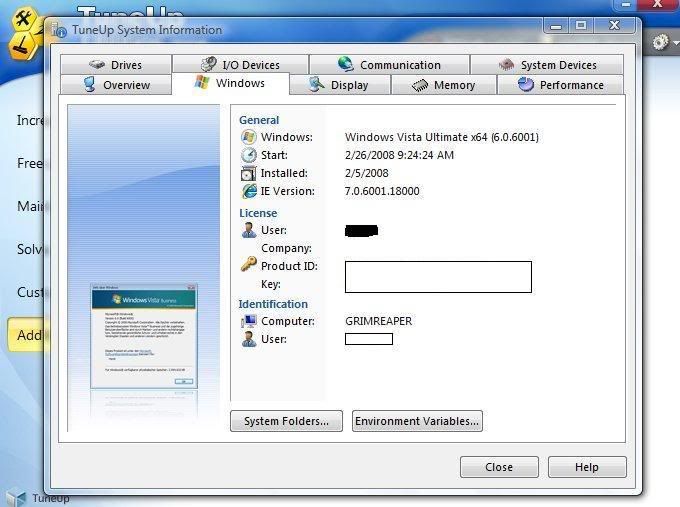Click the clock icon beside Start:
680x507 pixels.
coord(248,155)
